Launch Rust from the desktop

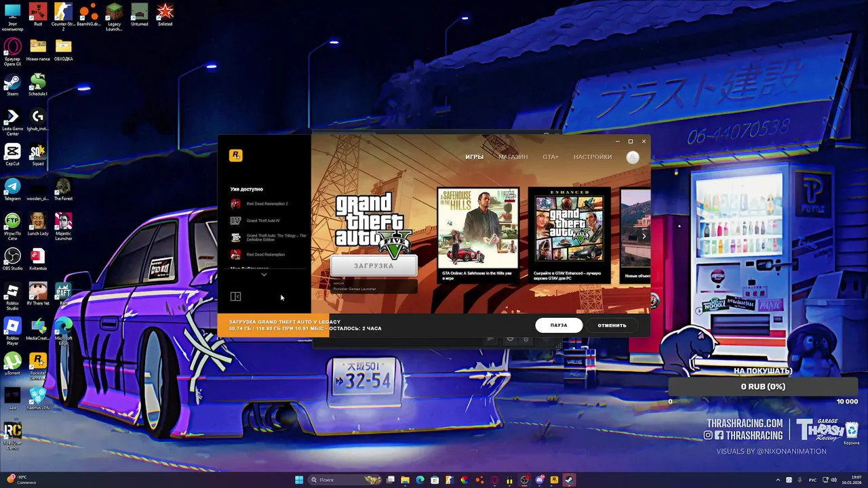pos(38,15)
